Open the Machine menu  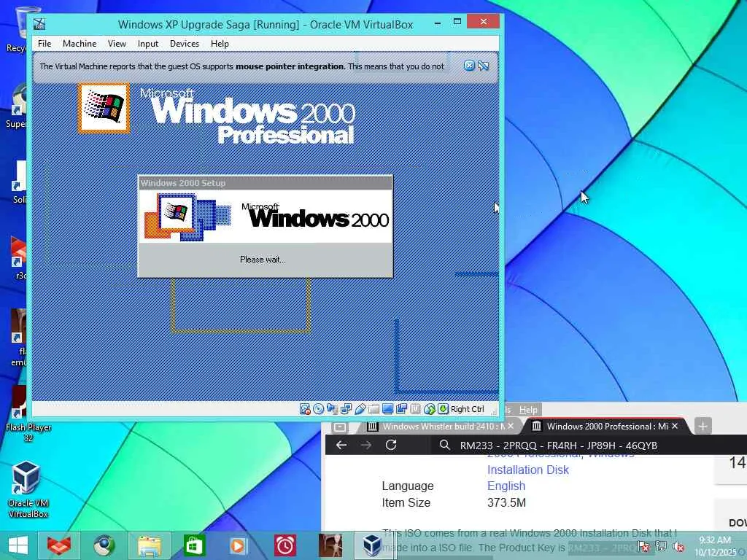80,43
